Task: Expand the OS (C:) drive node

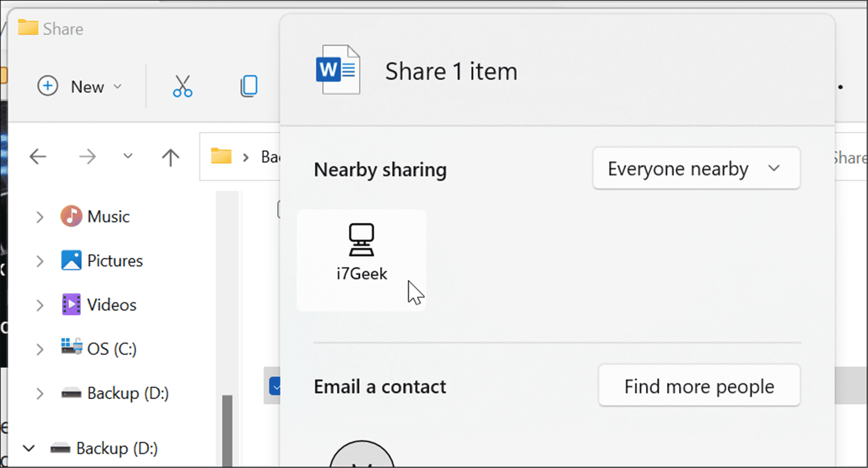Action: (x=40, y=349)
